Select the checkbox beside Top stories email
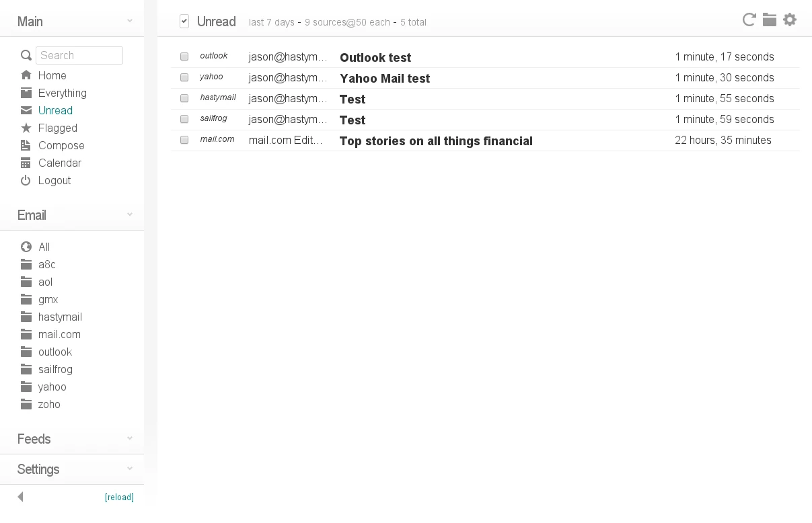This screenshot has width=812, height=523. pos(184,140)
